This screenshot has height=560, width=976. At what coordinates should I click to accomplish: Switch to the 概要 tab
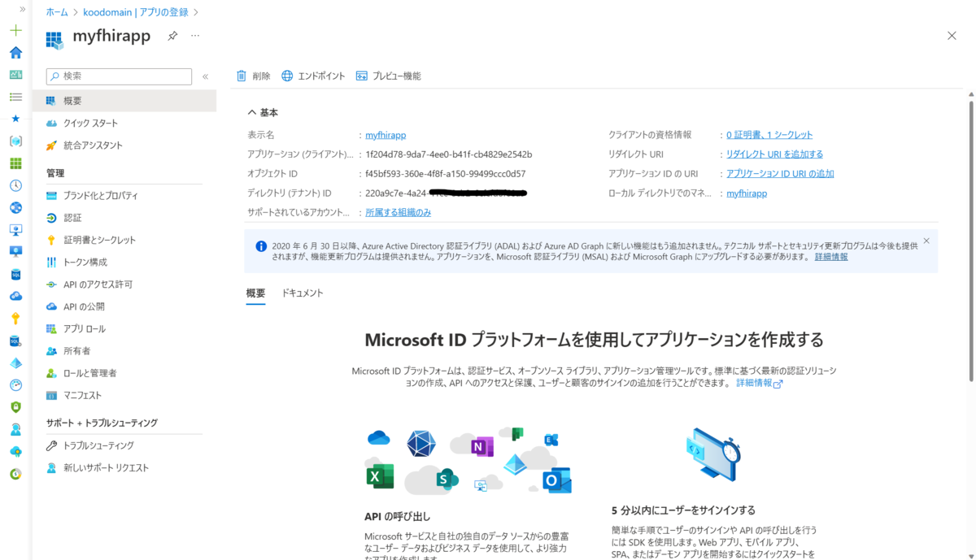point(255,293)
